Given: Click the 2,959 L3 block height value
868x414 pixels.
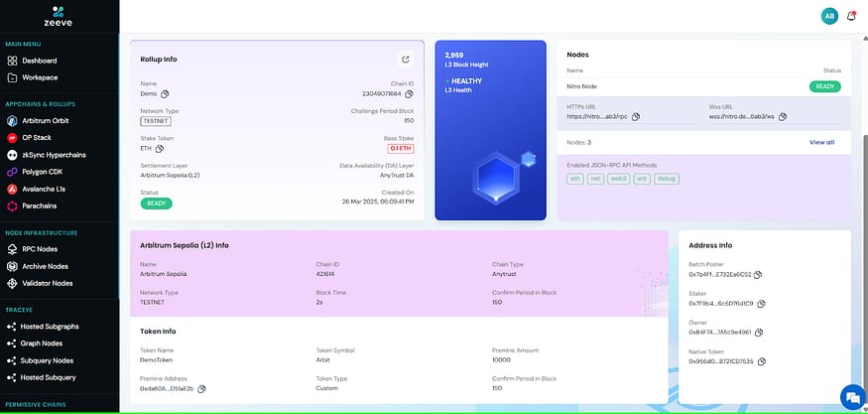Looking at the screenshot, I should [x=454, y=56].
